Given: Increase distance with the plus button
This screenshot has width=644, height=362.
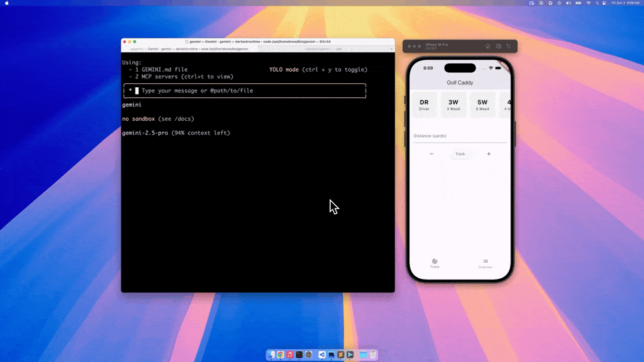Looking at the screenshot, I should (x=489, y=154).
